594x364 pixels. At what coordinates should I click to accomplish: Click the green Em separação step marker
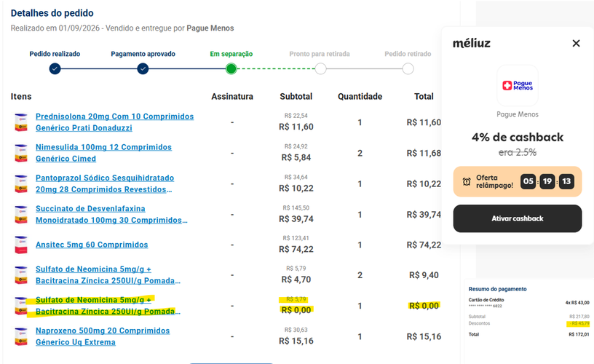[231, 69]
